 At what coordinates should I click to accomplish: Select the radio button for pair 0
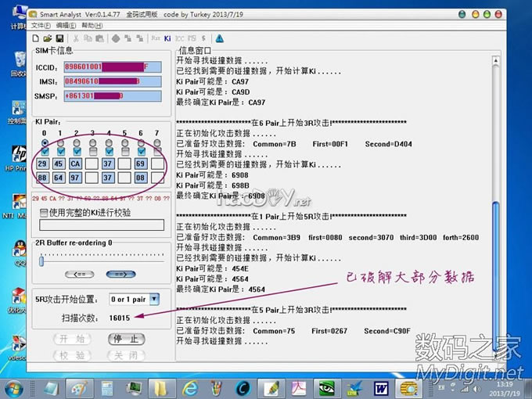coord(45,142)
